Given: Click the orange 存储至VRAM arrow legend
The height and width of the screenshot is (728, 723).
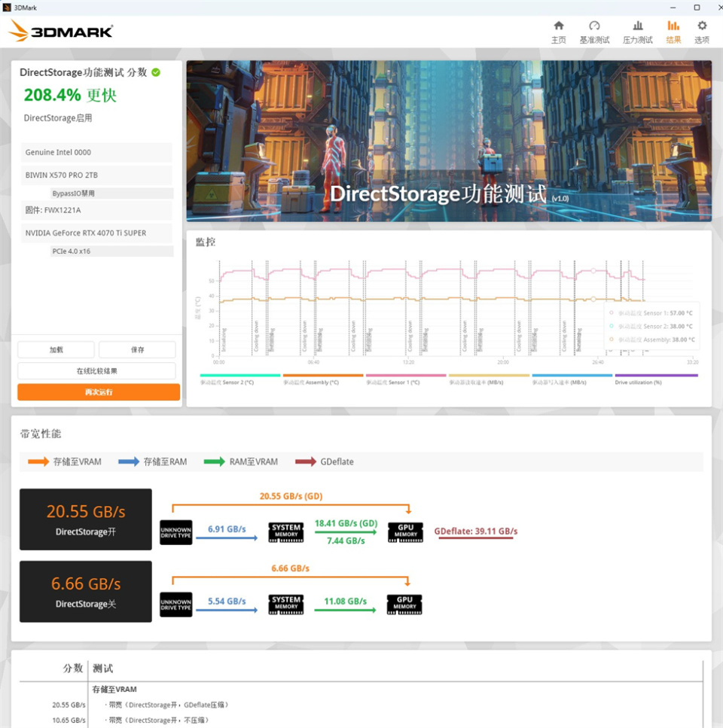Looking at the screenshot, I should click(65, 461).
